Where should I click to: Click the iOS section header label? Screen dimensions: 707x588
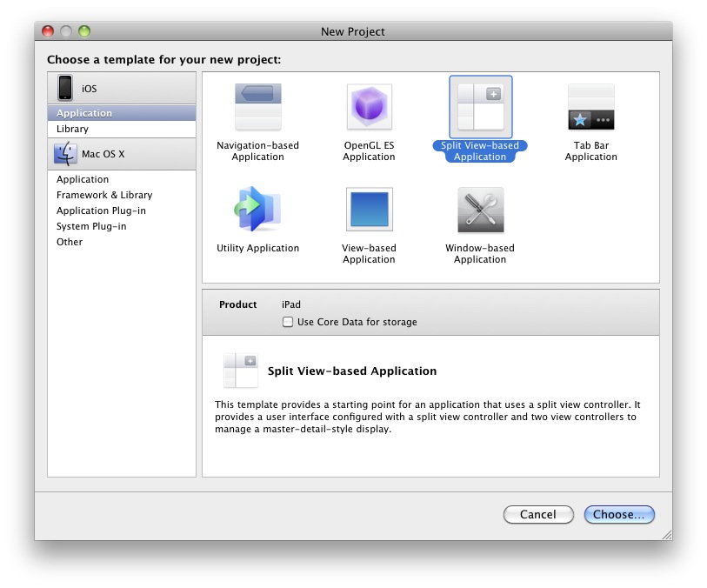pos(90,89)
